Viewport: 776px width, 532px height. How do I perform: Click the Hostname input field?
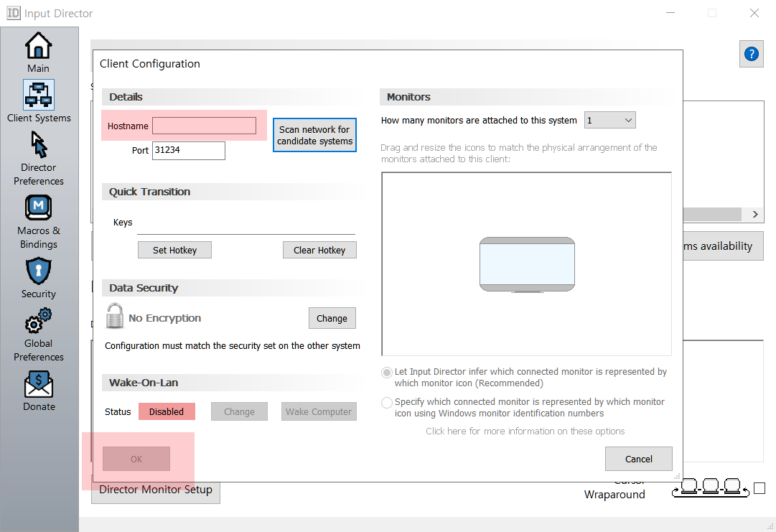coord(204,126)
